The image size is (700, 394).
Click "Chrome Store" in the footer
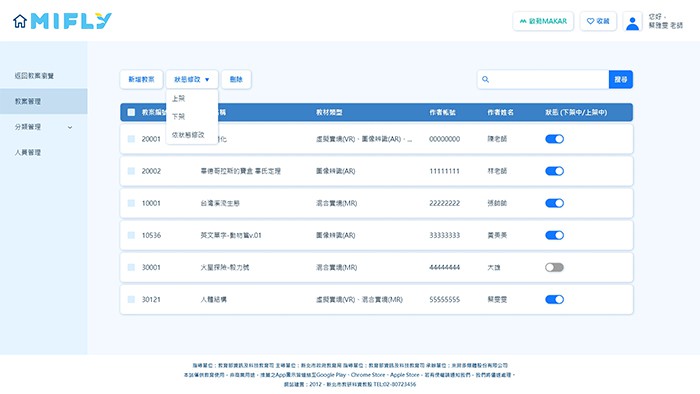pyautogui.click(x=368, y=375)
